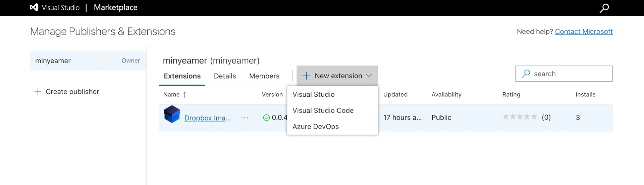Choose Visual Studio from the dropdown
This screenshot has width=644, height=185.
coord(314,94)
